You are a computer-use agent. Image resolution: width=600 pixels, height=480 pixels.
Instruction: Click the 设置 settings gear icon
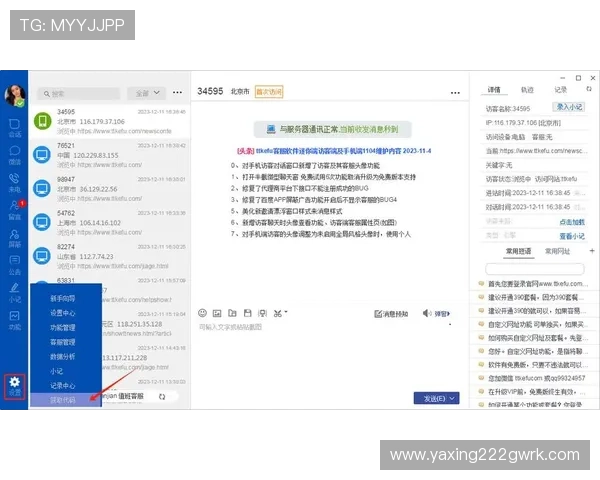click(x=15, y=387)
